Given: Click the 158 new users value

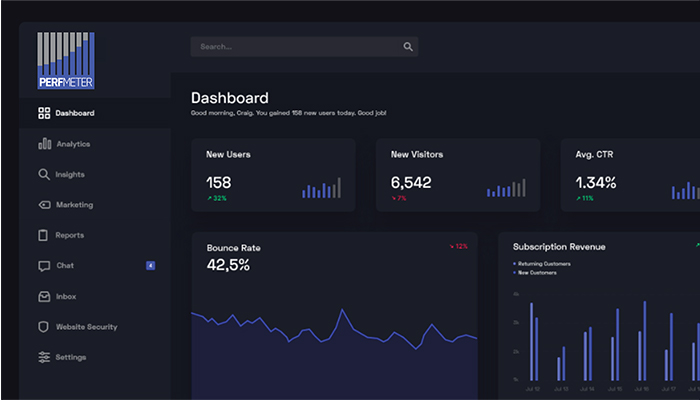Looking at the screenshot, I should pos(219,182).
